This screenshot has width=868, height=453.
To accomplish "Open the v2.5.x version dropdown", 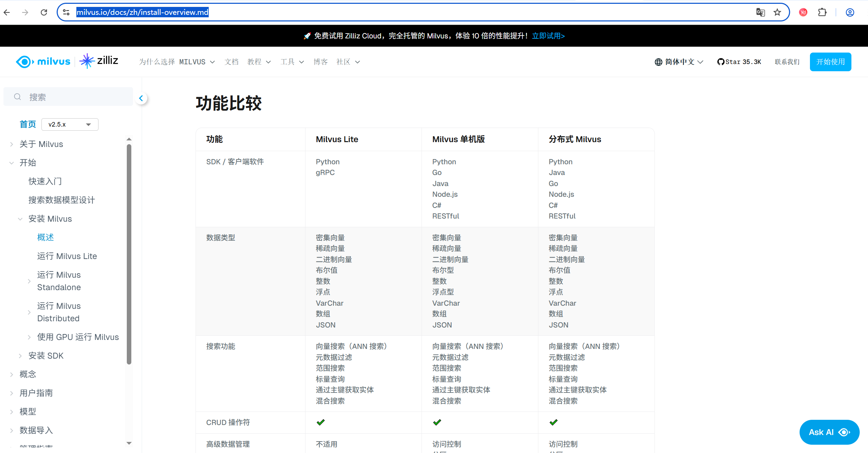I will tap(69, 124).
